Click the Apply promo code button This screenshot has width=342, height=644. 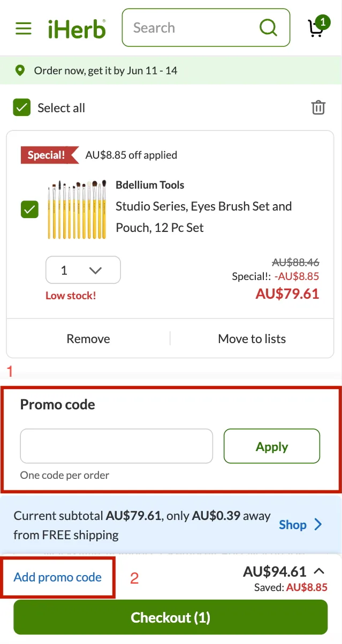click(x=271, y=446)
